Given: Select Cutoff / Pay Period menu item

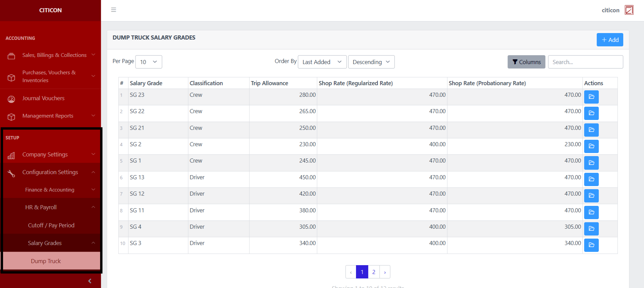Looking at the screenshot, I should click(x=51, y=225).
